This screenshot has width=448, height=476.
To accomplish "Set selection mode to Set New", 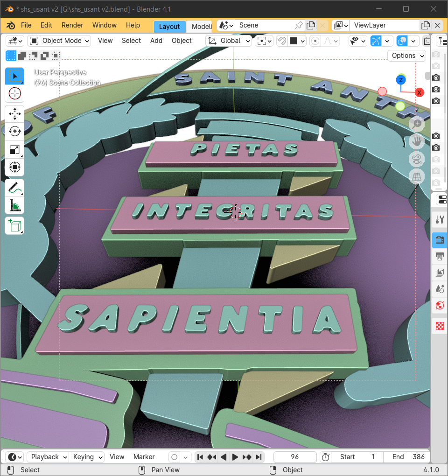I will pyautogui.click(x=11, y=56).
